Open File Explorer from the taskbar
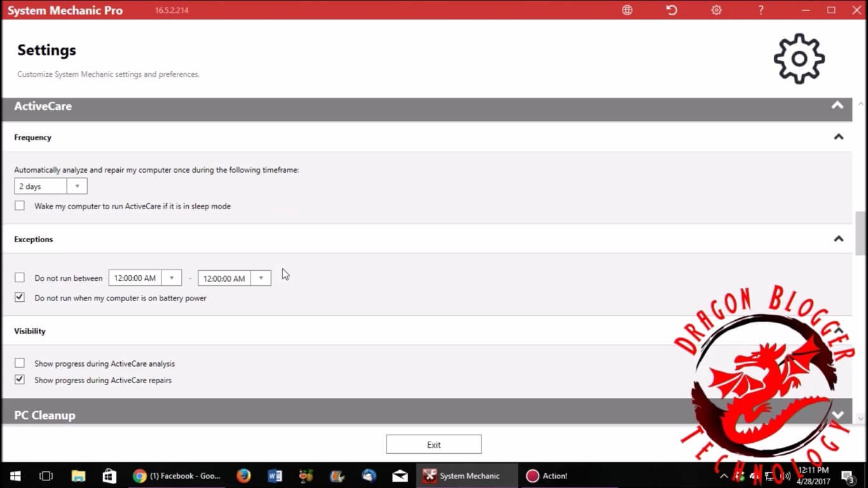 point(78,476)
